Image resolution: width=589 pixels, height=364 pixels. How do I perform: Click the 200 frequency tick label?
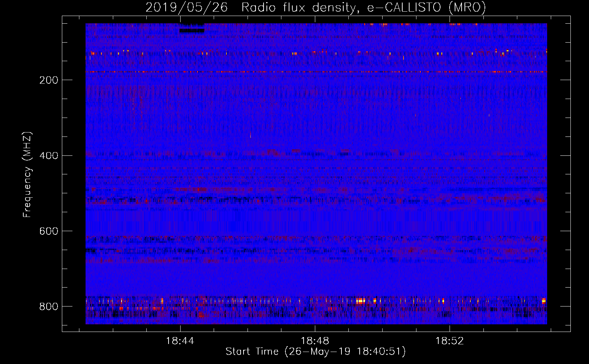click(x=49, y=80)
